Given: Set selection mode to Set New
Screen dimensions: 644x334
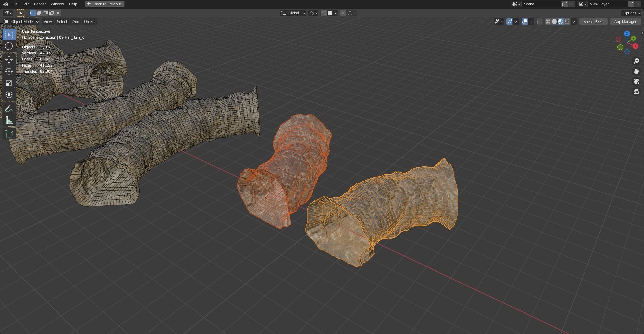Looking at the screenshot, I should (x=33, y=13).
